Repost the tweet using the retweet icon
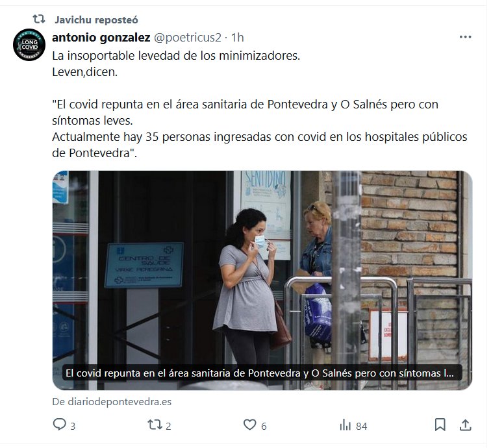 155,425
